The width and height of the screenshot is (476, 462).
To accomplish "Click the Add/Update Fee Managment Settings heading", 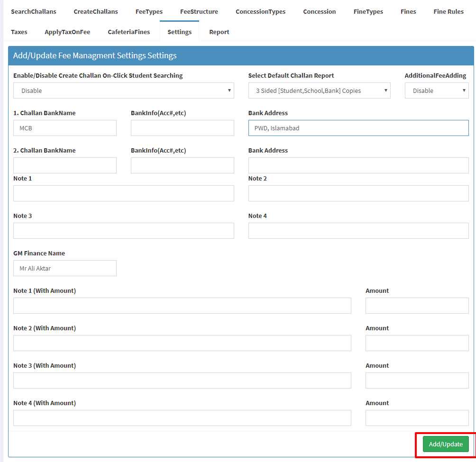I will point(95,55).
